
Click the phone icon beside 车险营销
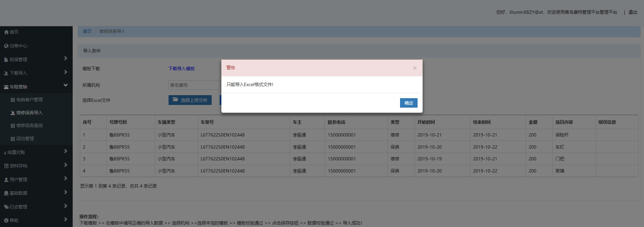(6, 87)
